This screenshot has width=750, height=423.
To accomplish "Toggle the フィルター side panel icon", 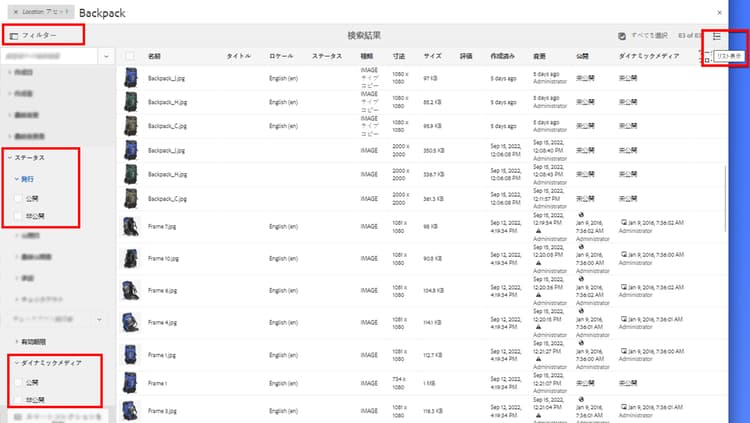I will tap(14, 36).
